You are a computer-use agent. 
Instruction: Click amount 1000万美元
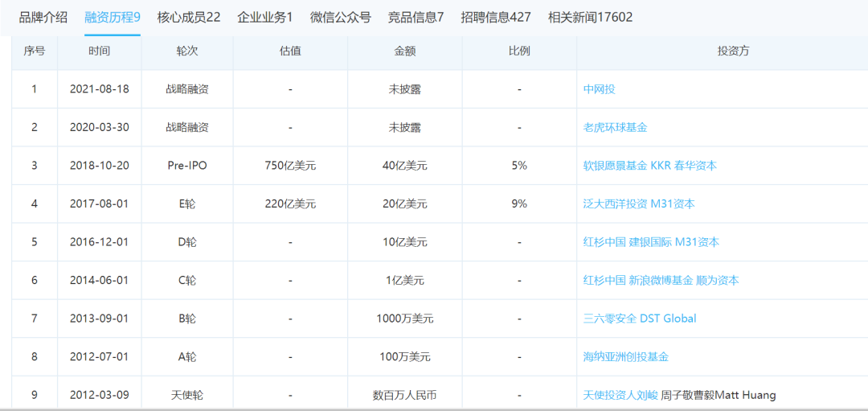pos(404,319)
